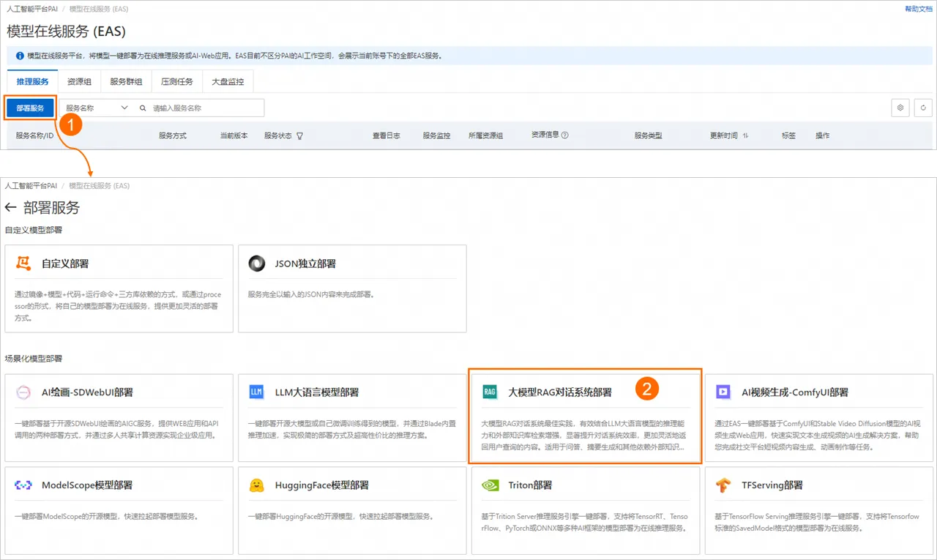This screenshot has width=937, height=560.
Task: Switch to the 资源组 tab
Action: click(79, 81)
